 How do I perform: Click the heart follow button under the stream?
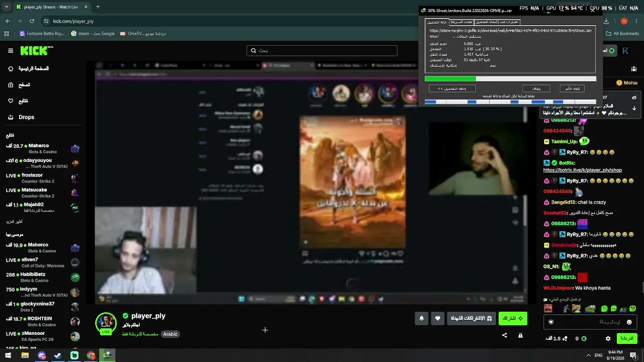click(x=438, y=318)
